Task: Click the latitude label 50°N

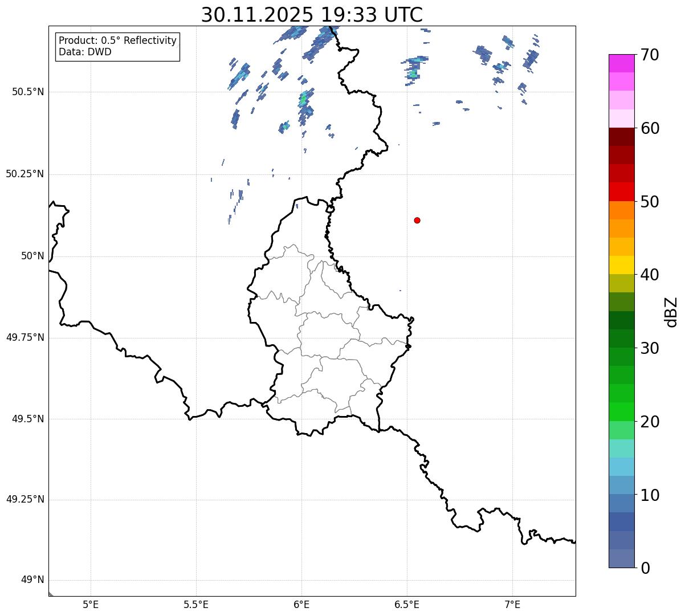Action: coord(32,256)
